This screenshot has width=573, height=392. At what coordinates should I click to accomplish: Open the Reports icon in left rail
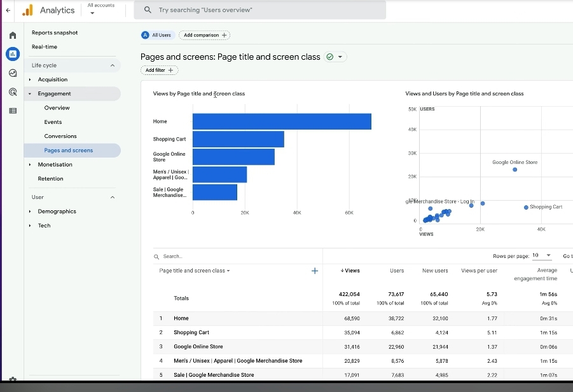click(12, 54)
